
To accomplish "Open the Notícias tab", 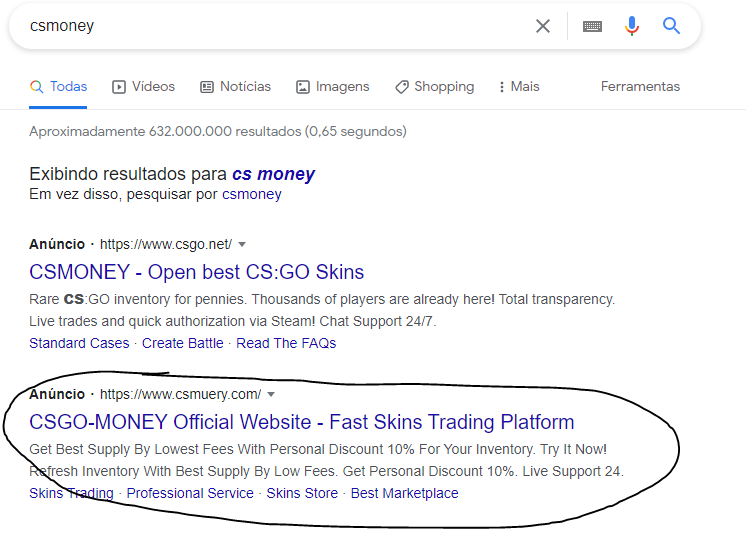I will click(235, 87).
